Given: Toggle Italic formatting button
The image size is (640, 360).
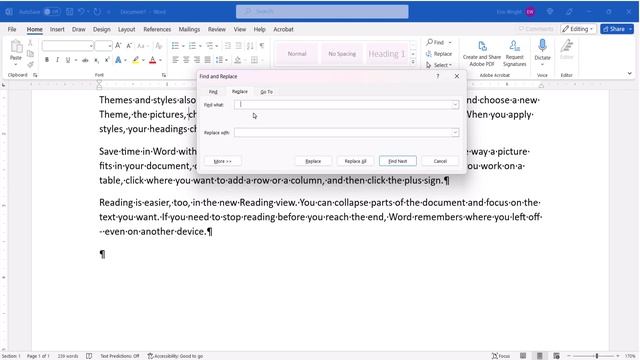Looking at the screenshot, I should 58,60.
